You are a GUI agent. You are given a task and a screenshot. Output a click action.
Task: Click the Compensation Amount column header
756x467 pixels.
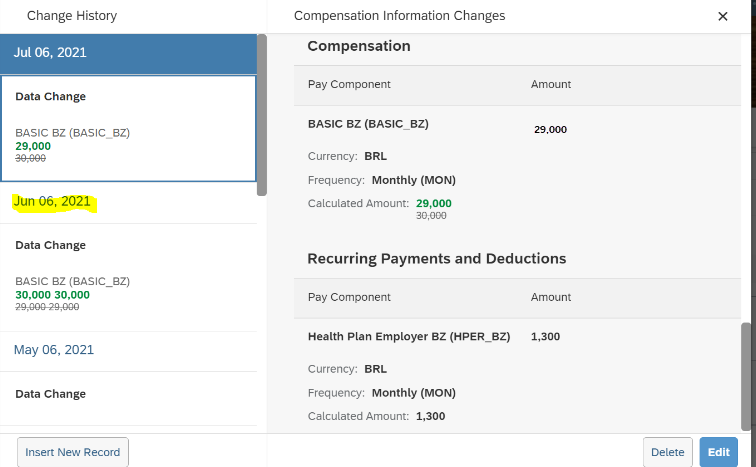[x=551, y=84]
